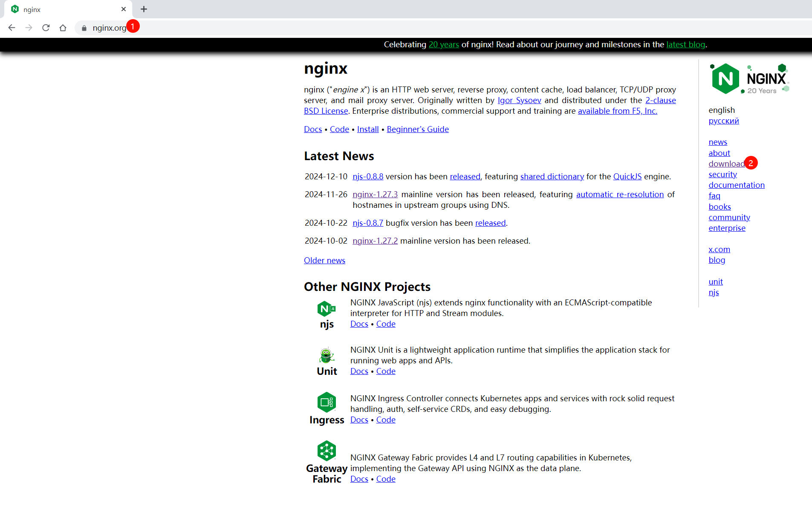Go to browser home page icon
812x506 pixels.
pos(63,28)
